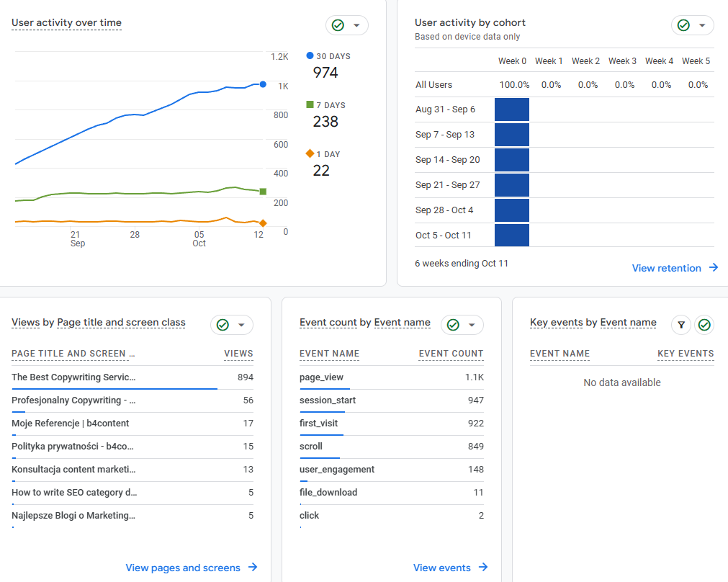The height and width of the screenshot is (582, 728).
Task: Click the green 7 DAYS legend marker
Action: [310, 104]
